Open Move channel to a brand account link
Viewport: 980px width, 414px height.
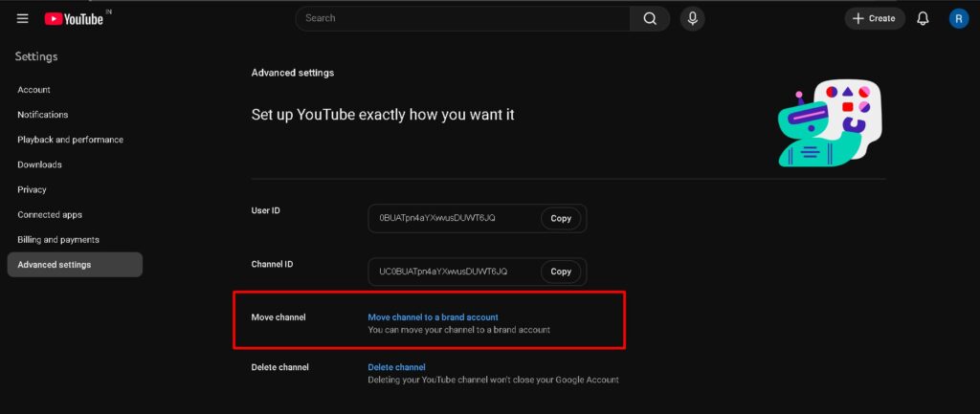coord(434,317)
